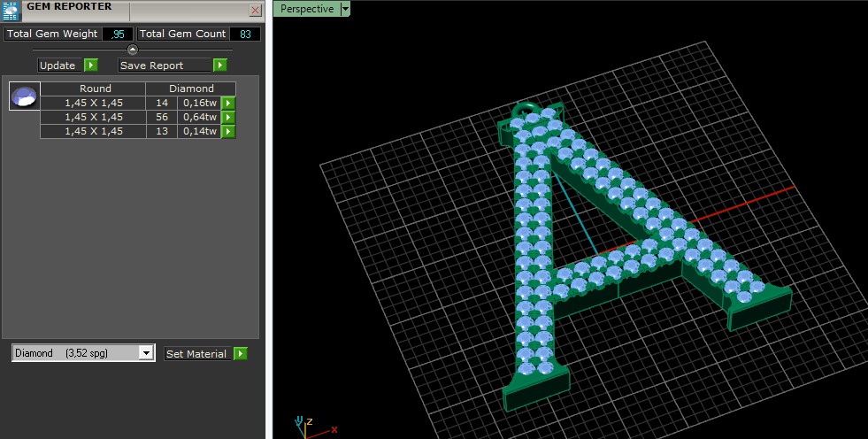This screenshot has height=439, width=868.
Task: Select the round gem thumbnail icon
Action: (25, 96)
